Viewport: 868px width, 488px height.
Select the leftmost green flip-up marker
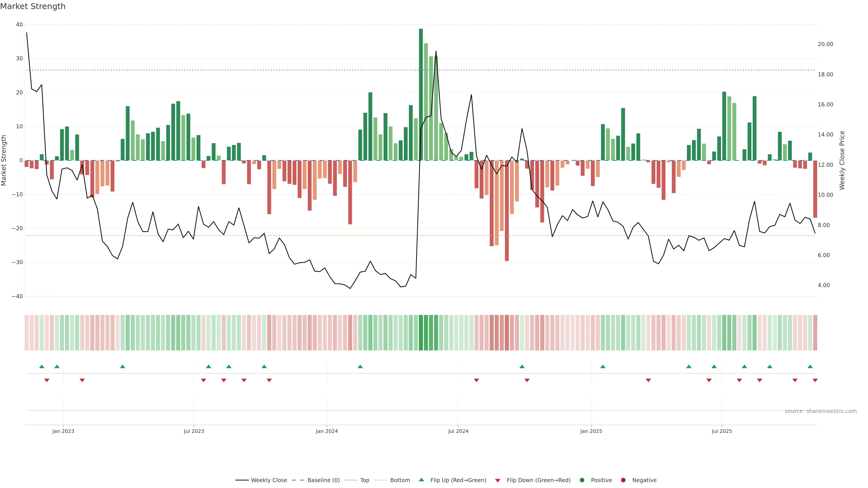42,366
